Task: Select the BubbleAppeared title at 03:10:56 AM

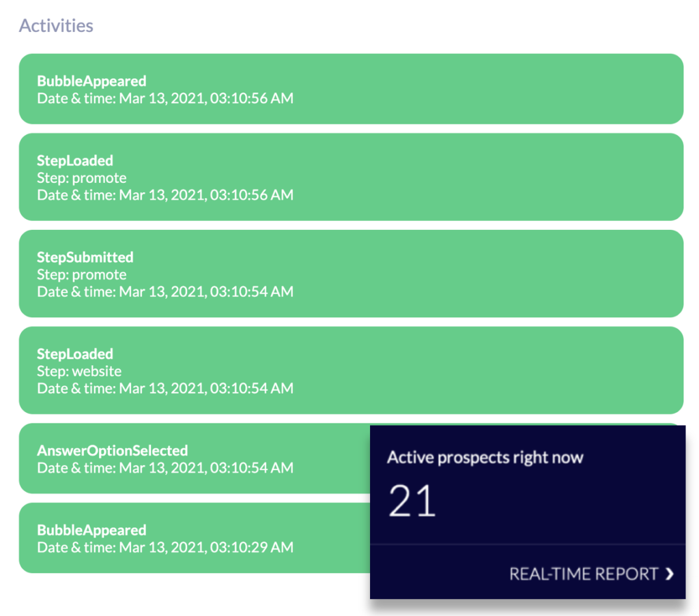Action: coord(91,81)
